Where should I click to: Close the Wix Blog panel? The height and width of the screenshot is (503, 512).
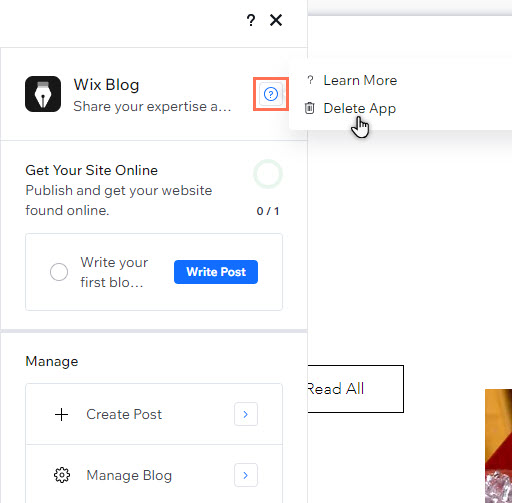point(276,20)
